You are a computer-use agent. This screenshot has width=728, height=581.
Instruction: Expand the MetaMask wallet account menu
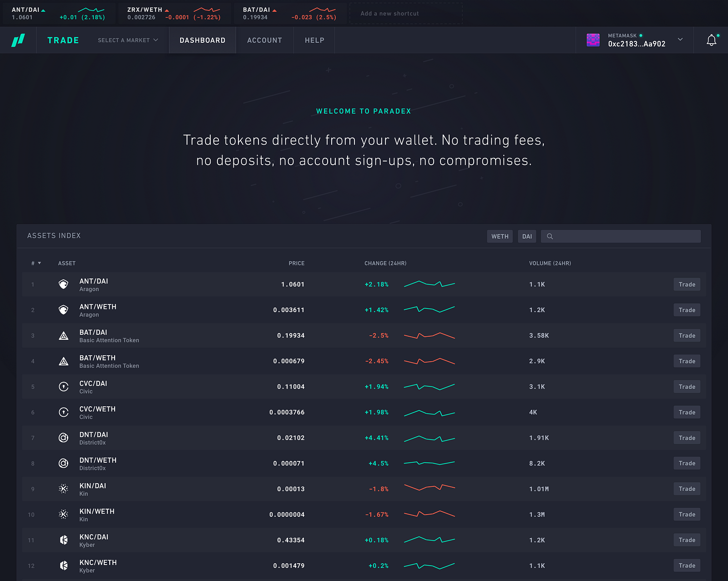pos(680,40)
